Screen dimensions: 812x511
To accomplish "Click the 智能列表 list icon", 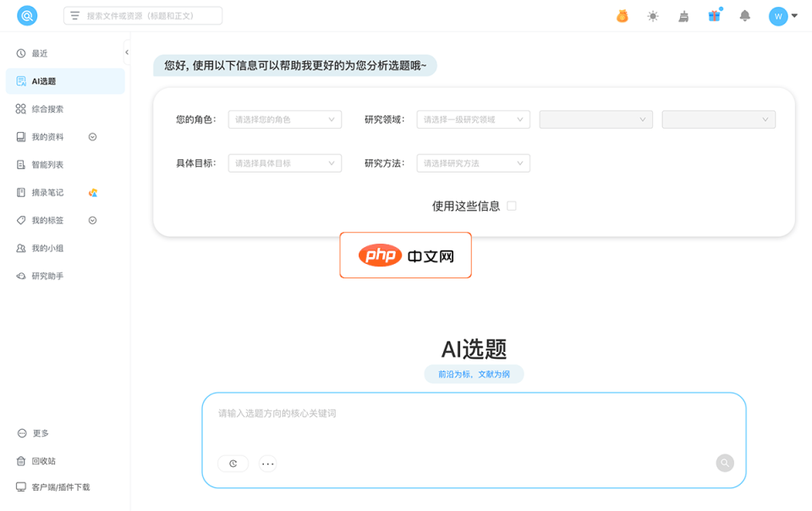I will pyautogui.click(x=20, y=165).
